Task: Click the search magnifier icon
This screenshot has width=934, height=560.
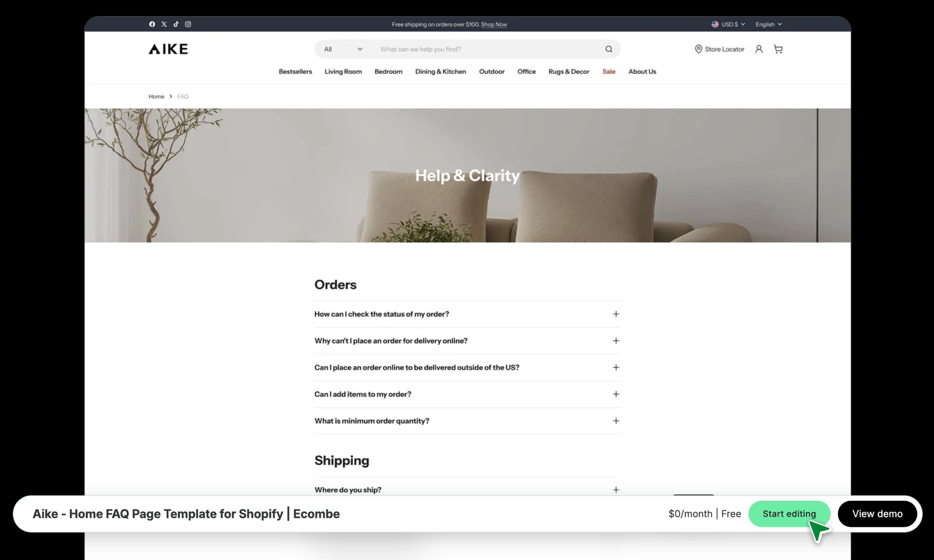Action: click(609, 49)
